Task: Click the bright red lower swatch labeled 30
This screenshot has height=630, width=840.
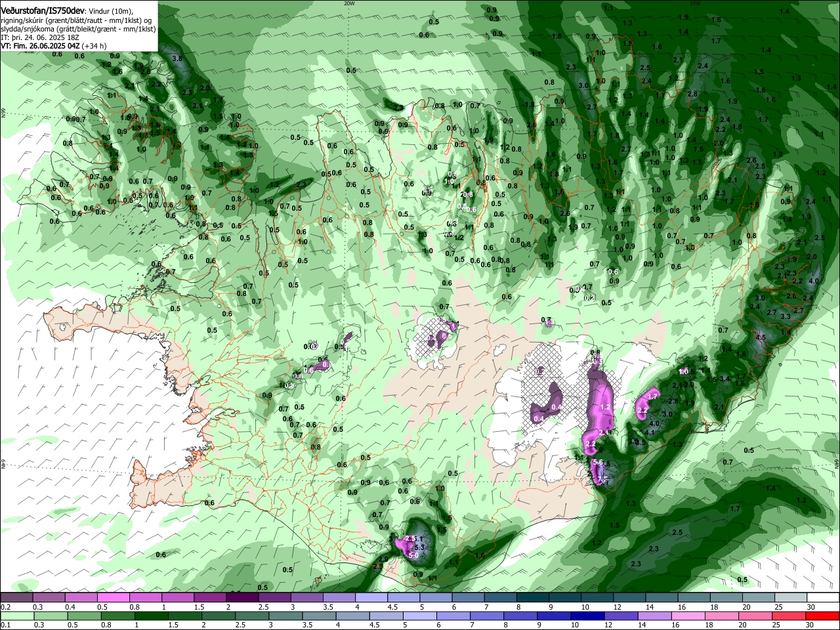Action: click(822, 616)
